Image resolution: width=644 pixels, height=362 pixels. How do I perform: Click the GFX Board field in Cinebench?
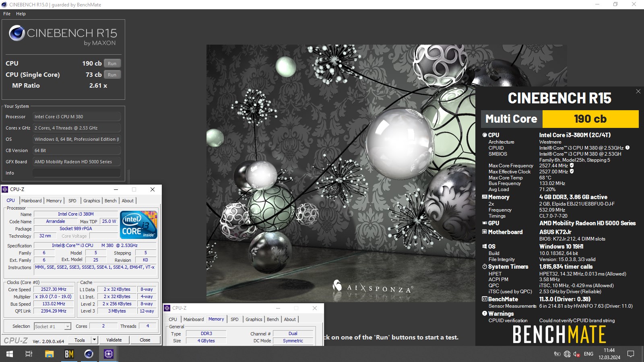[76, 162]
